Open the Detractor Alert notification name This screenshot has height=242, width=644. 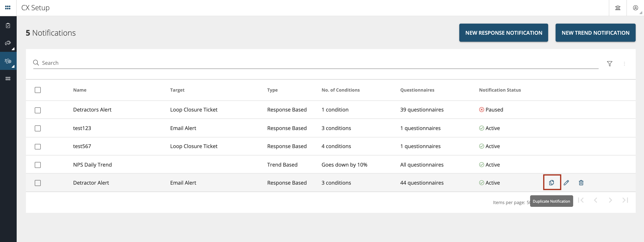pyautogui.click(x=91, y=183)
